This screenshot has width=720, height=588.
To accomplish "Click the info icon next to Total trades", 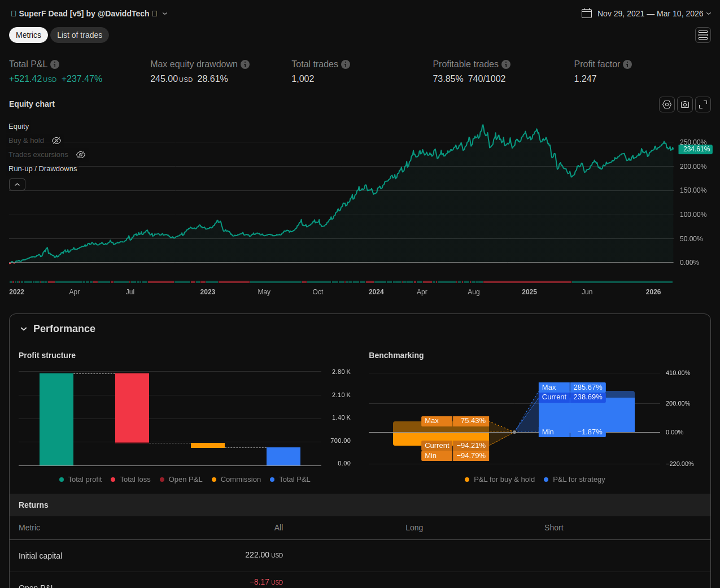I will tap(346, 64).
